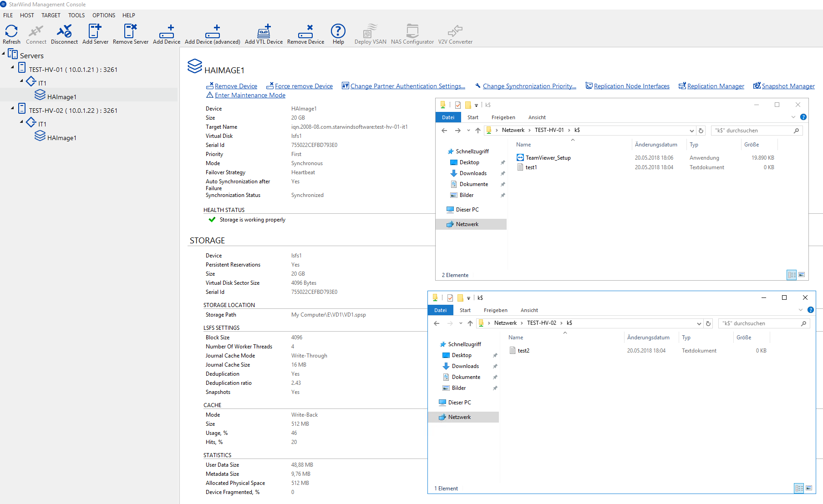Click the Add Server toolbar icon
The image size is (823, 504).
95,34
